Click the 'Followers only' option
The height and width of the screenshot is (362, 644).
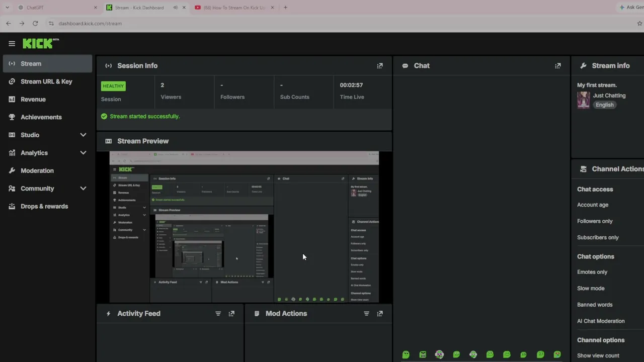595,221
